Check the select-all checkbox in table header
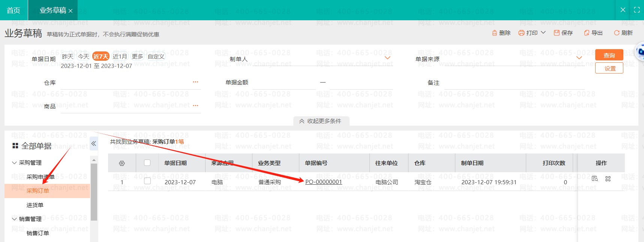Screen dimensions: 644x242 coord(147,163)
